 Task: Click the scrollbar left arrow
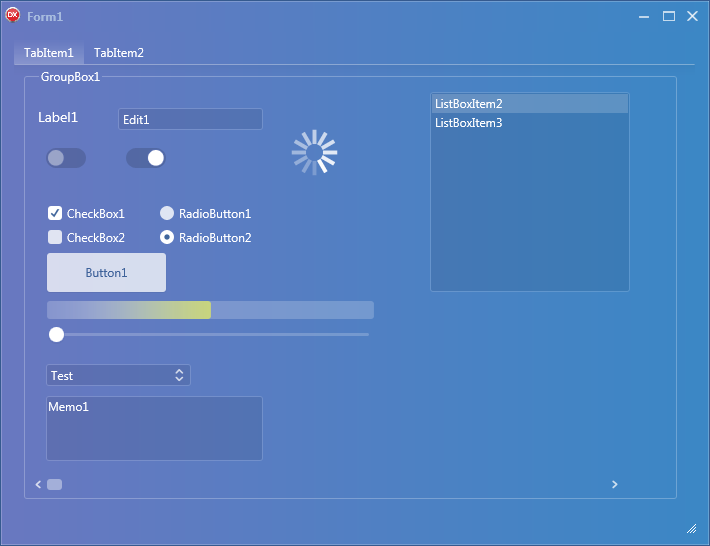(38, 484)
